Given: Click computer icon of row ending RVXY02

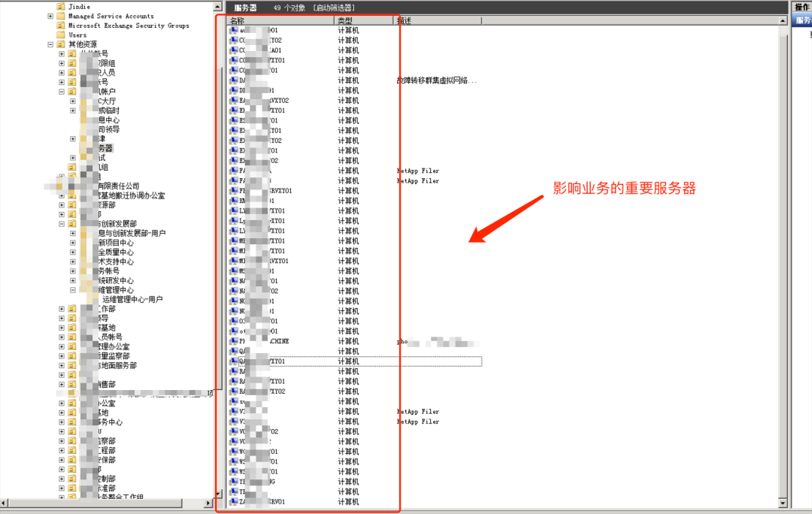Looking at the screenshot, I should (x=234, y=101).
